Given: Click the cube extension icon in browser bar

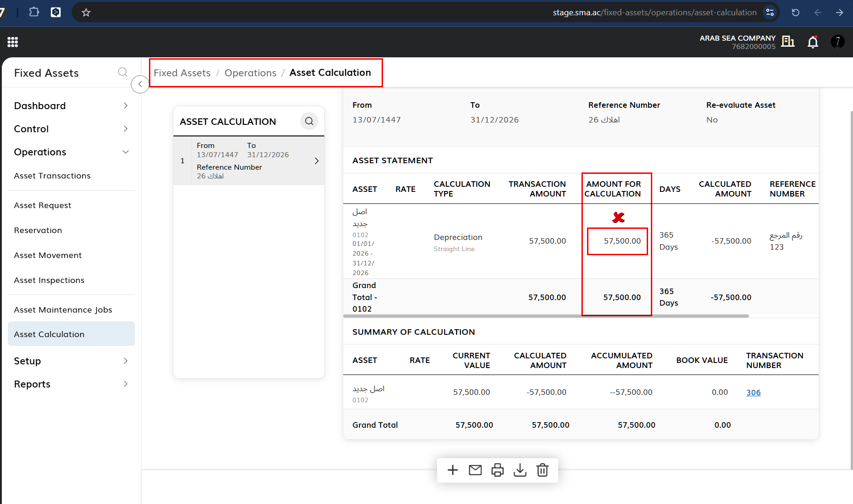Looking at the screenshot, I should [56, 12].
